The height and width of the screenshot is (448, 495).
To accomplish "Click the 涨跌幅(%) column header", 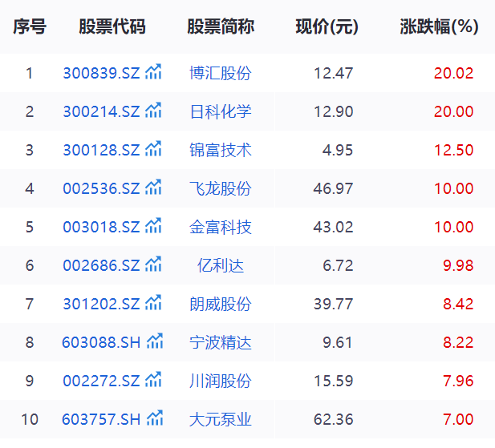I will [x=440, y=26].
